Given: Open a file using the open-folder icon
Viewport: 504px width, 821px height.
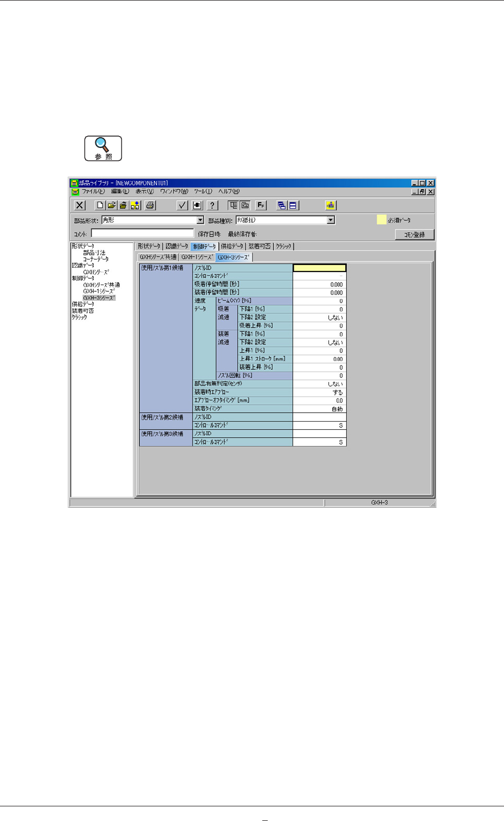Looking at the screenshot, I should coord(112,205).
